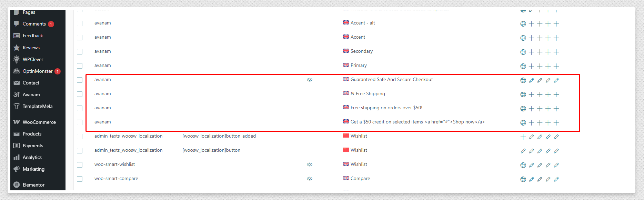Click the first plus icon in the Secondary row
644x200 pixels.
(x=531, y=52)
